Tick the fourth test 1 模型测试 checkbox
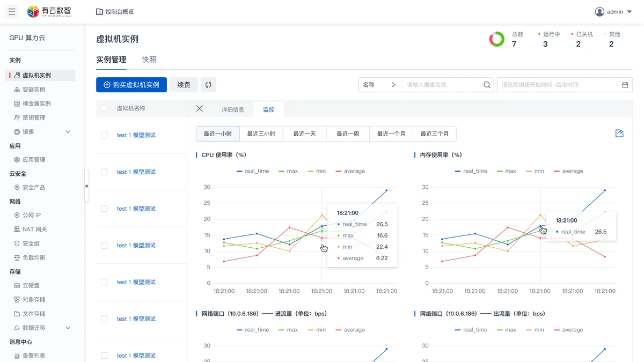This screenshot has height=362, width=644. click(x=104, y=246)
